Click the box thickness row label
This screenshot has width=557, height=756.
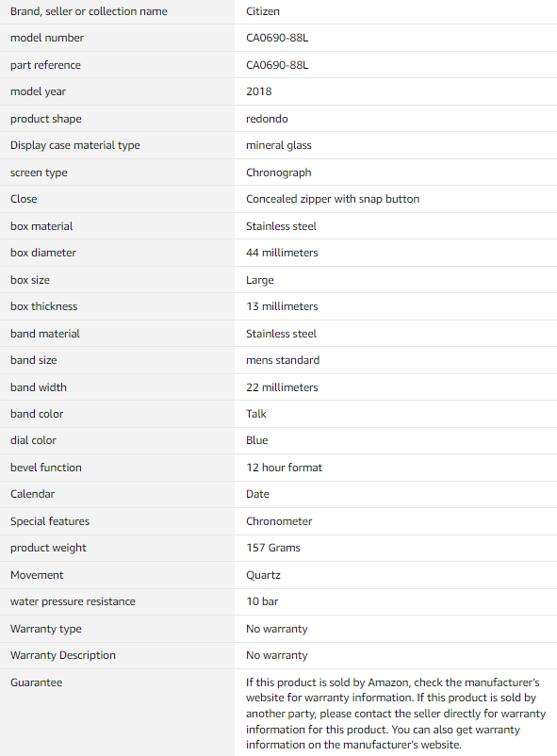[43, 306]
